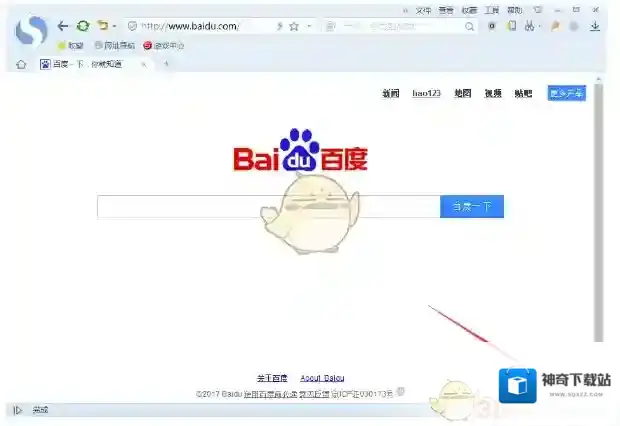Refresh the page with green reload icon
The image size is (620, 426).
[x=83, y=26]
